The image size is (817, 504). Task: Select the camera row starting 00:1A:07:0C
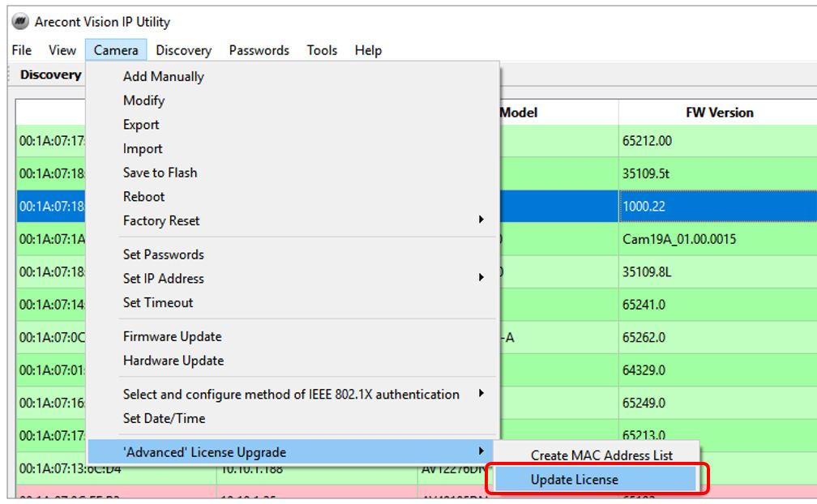point(51,337)
